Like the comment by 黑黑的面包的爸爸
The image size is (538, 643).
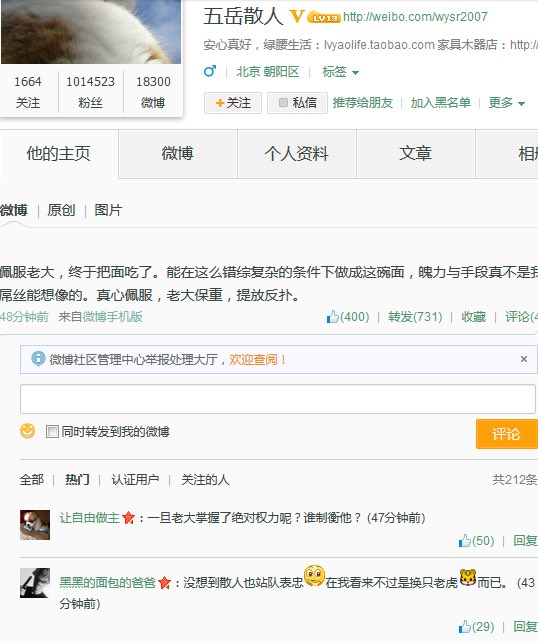[476, 627]
